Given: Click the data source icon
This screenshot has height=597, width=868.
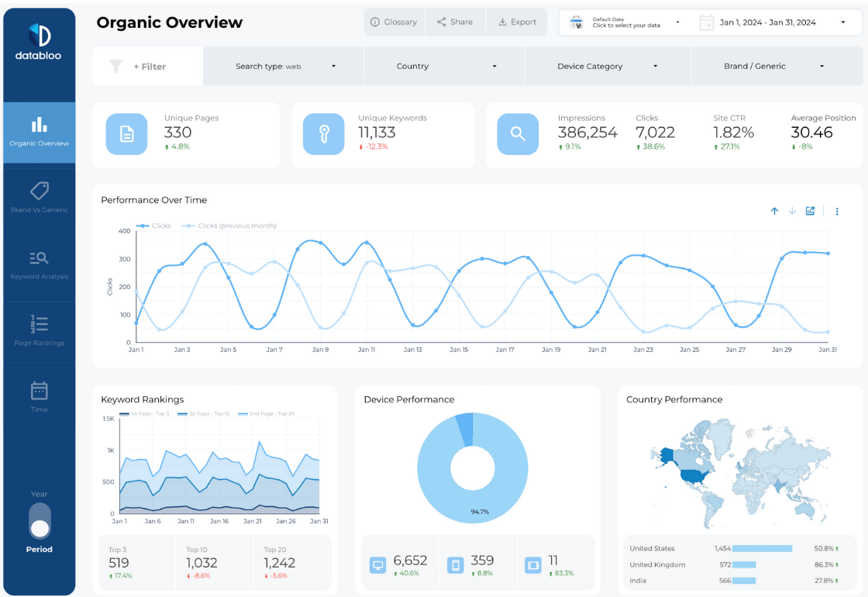Looking at the screenshot, I should 577,22.
